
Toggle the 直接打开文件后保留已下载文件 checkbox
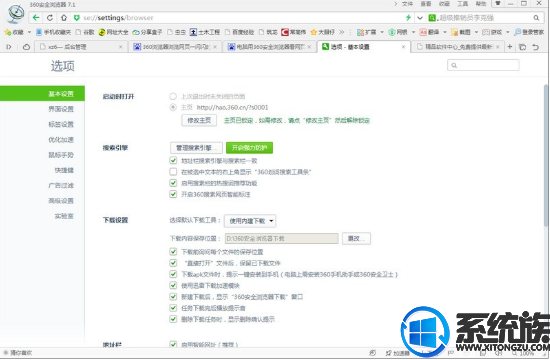pos(173,263)
